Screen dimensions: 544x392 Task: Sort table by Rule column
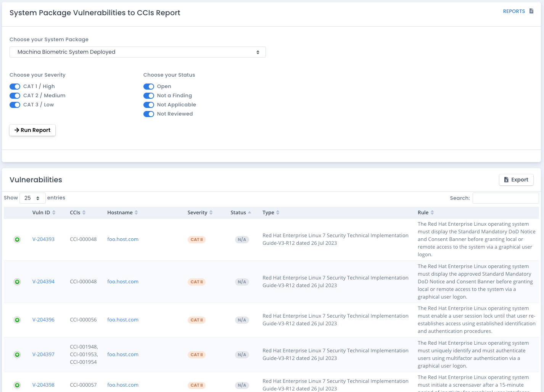tap(426, 212)
